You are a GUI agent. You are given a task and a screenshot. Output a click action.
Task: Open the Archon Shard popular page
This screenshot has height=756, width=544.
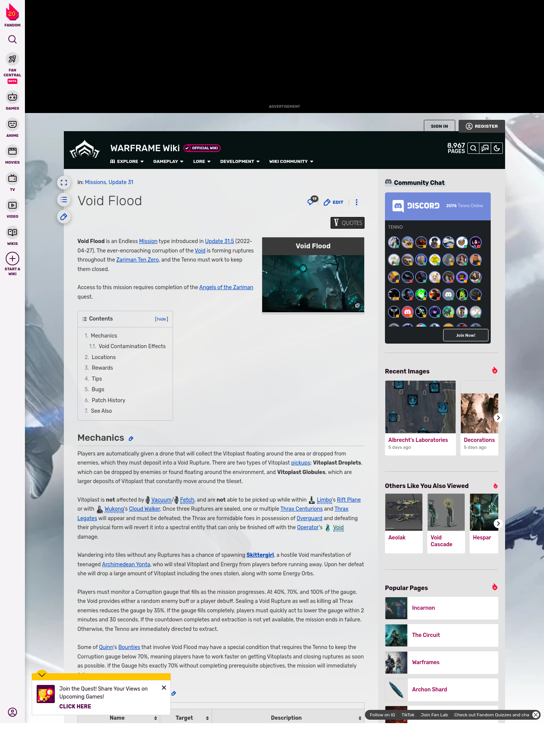[442, 689]
